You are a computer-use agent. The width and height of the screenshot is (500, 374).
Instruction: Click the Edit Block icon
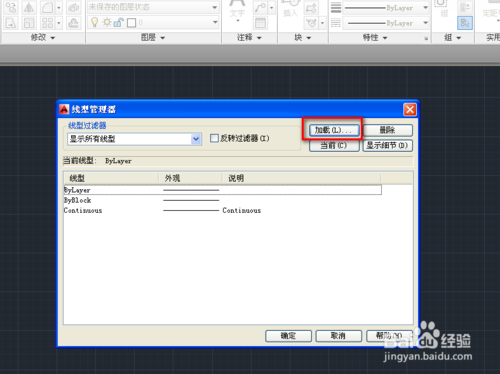(311, 23)
